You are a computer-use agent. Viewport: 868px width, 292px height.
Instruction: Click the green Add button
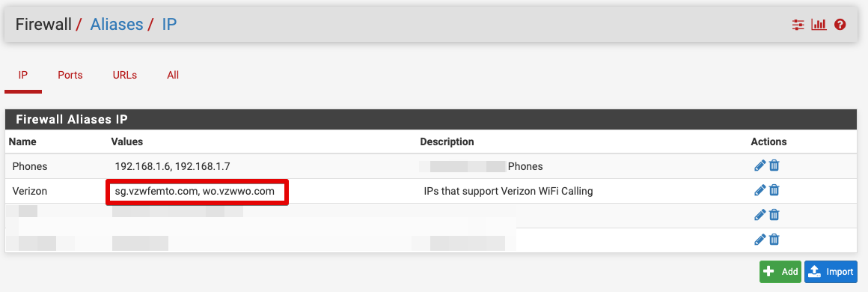click(780, 272)
